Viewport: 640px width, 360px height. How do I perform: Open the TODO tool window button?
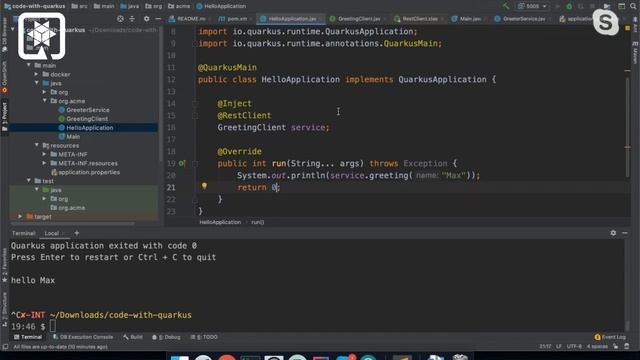click(x=204, y=337)
